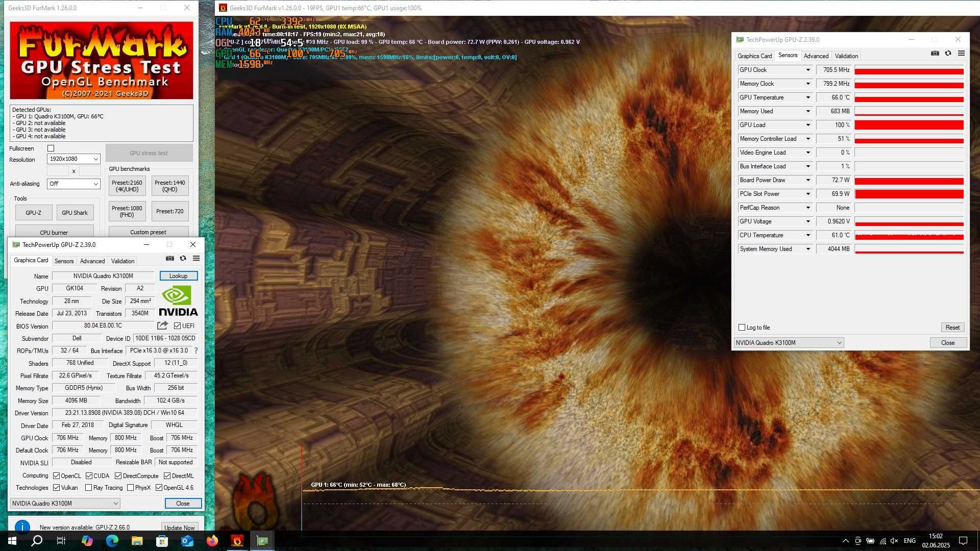The height and width of the screenshot is (551, 980).
Task: Click the screenshot camera icon in GPU-Z Sensors window
Action: click(x=935, y=53)
